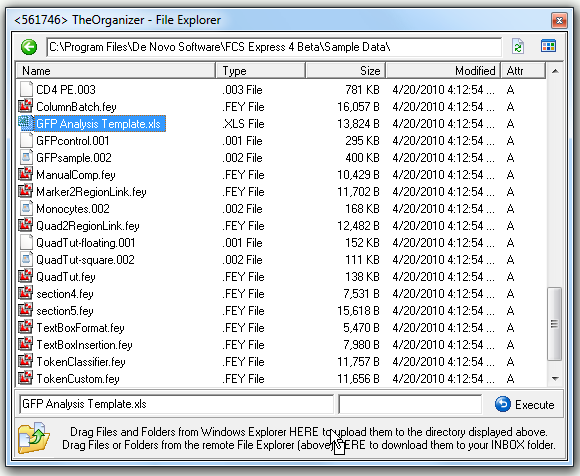Screen dimensions: 580x476
Task: Click the refresh file list icon
Action: pyautogui.click(x=518, y=47)
